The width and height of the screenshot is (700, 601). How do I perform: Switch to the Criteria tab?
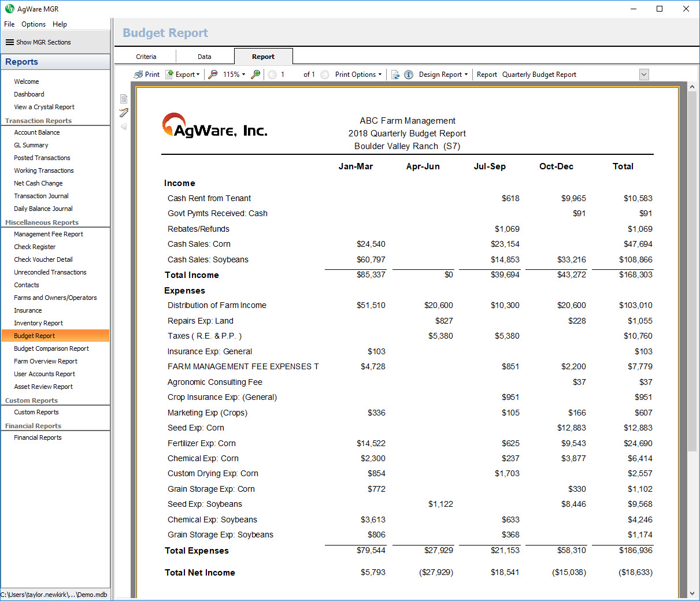click(x=146, y=57)
